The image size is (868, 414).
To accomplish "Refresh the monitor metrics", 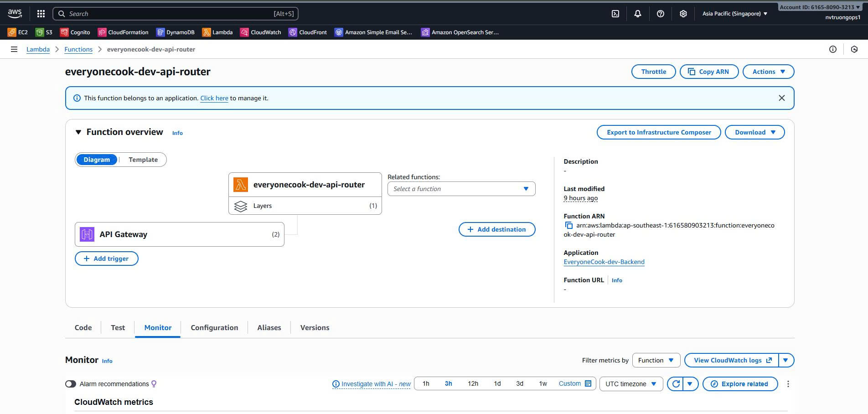I will coord(676,384).
